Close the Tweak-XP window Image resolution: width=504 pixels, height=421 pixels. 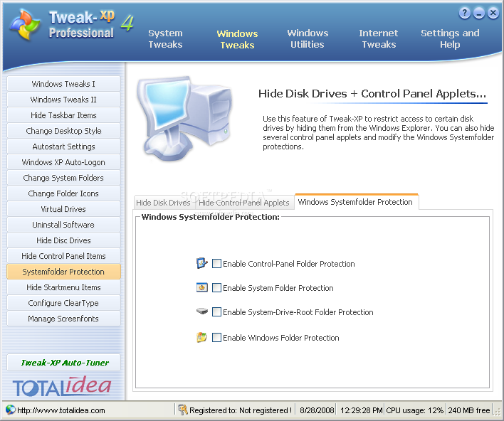point(493,14)
